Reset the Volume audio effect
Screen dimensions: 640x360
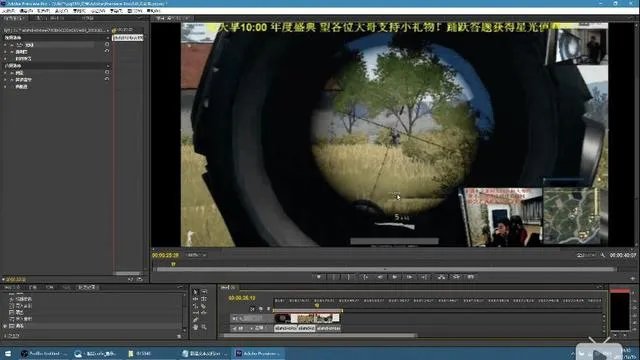click(107, 72)
